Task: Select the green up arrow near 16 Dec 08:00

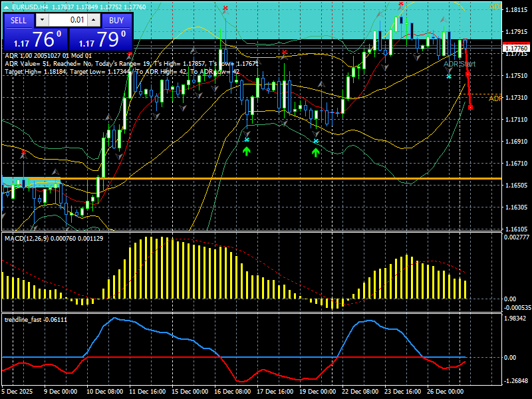Action: pyautogui.click(x=247, y=152)
